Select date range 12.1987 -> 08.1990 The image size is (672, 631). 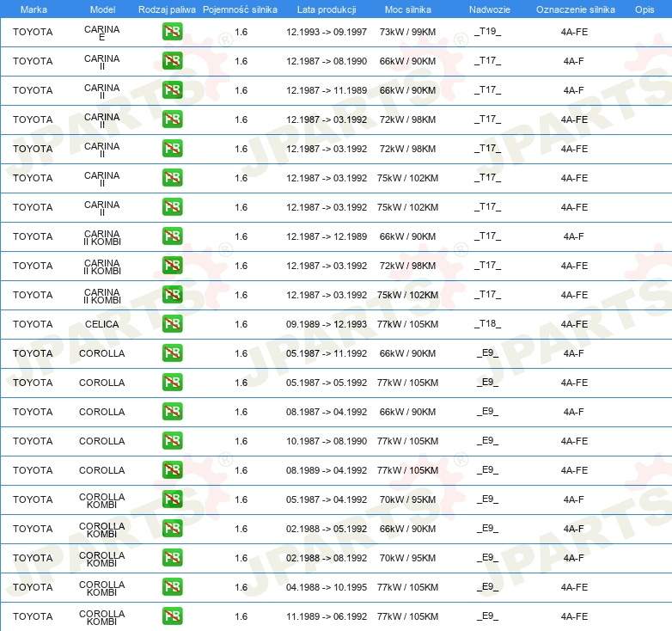pos(327,61)
